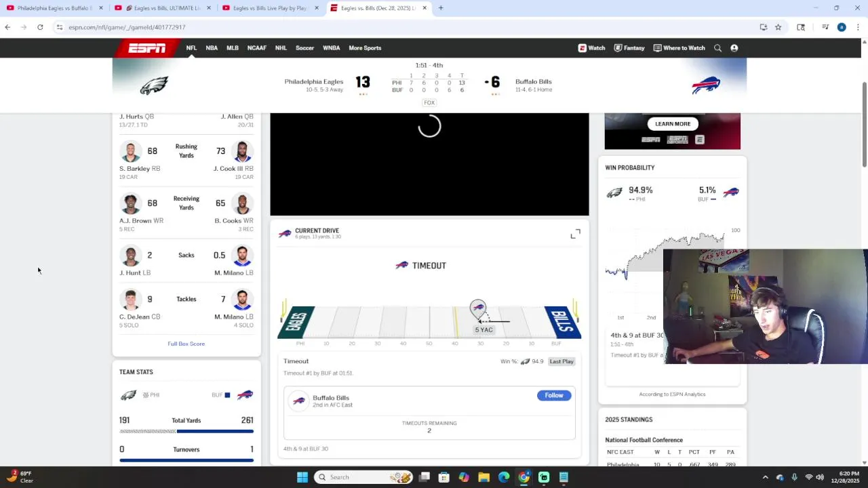Screen dimensions: 868x488
Task: Click the ESPN logo
Action: click(x=147, y=48)
